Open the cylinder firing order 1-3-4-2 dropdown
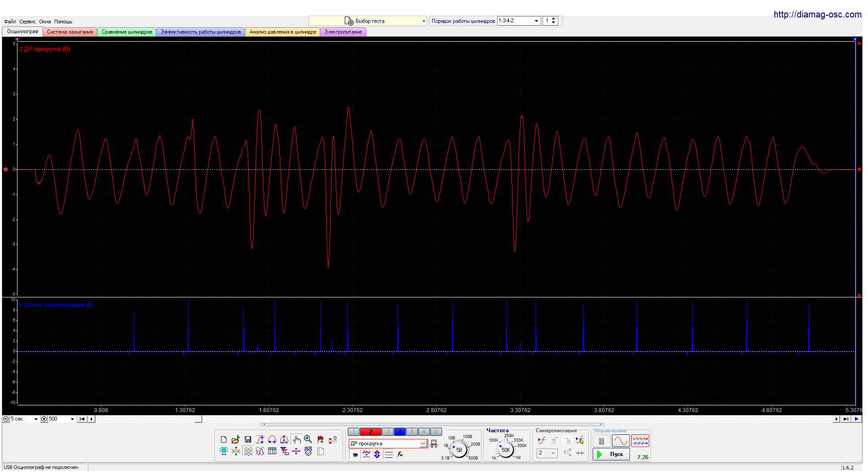 coord(519,21)
